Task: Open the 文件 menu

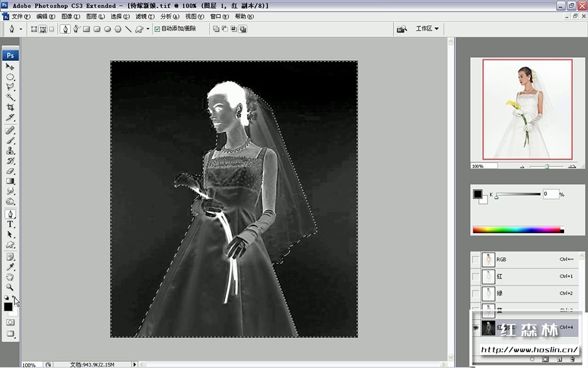Action: [21, 16]
